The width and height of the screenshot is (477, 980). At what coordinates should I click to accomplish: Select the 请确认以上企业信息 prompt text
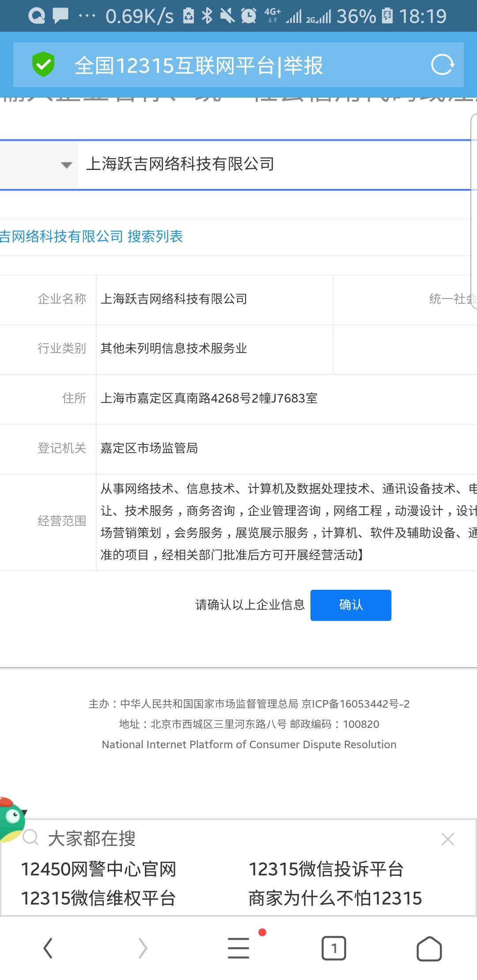[250, 605]
